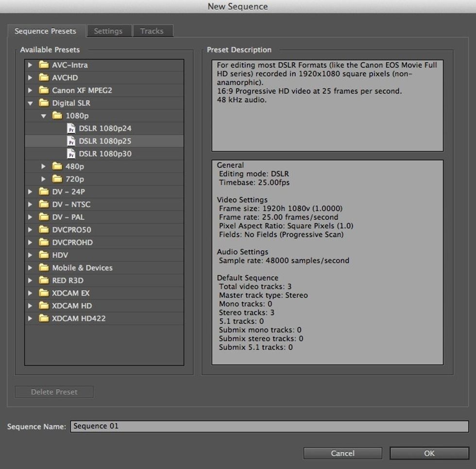Open the Tracks tab

click(153, 31)
